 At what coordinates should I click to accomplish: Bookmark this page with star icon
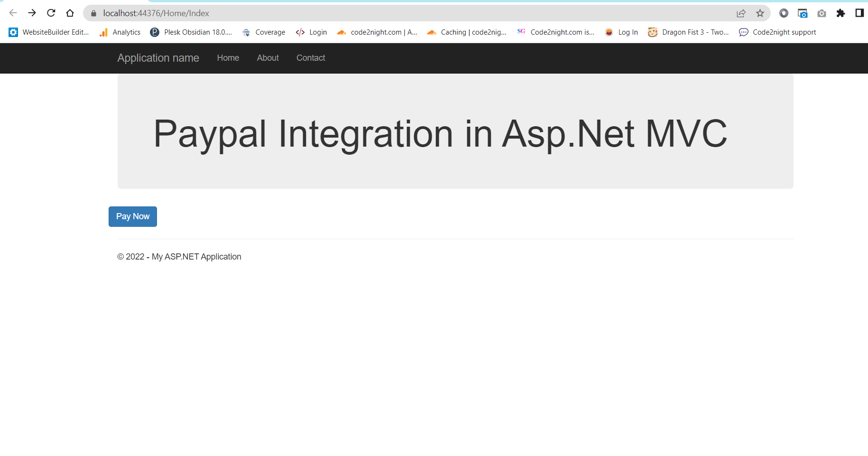click(x=760, y=13)
